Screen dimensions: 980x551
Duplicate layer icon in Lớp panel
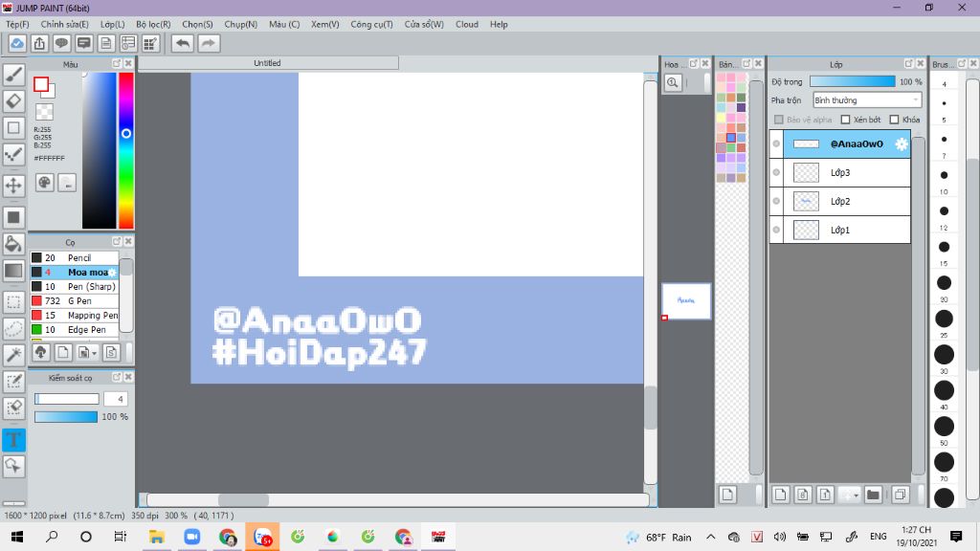900,495
